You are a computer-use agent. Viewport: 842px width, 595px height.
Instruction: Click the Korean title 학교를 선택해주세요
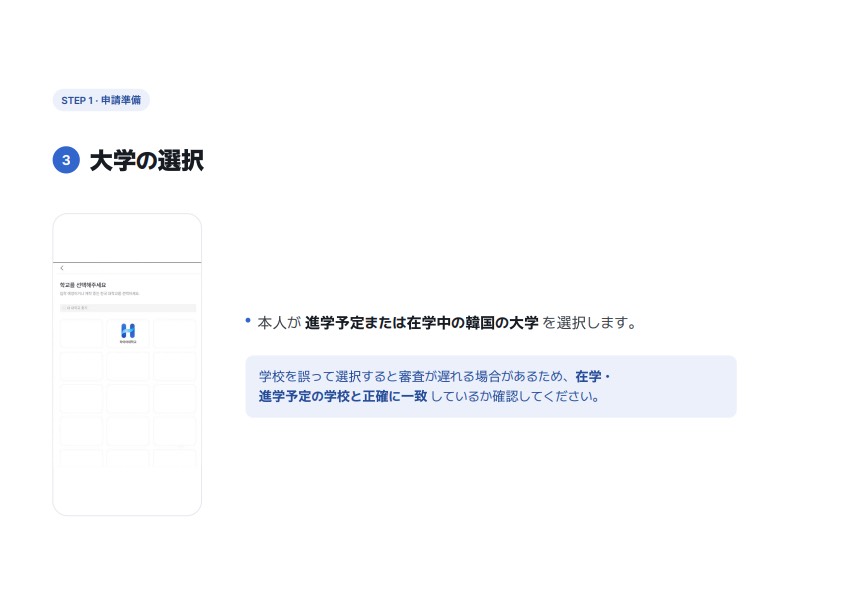83,285
